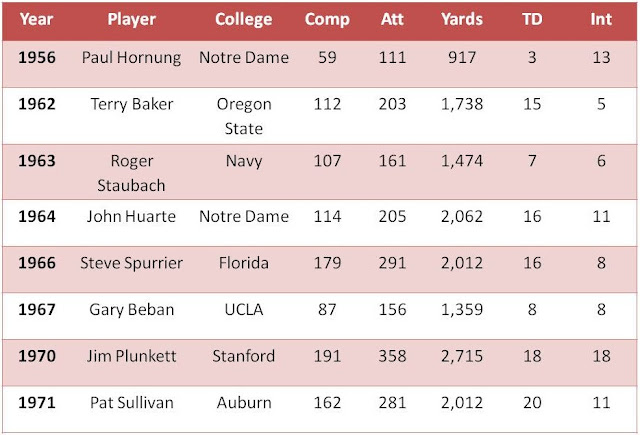This screenshot has width=640, height=435.
Task: Select the 1956 year cell
Action: tap(35, 58)
